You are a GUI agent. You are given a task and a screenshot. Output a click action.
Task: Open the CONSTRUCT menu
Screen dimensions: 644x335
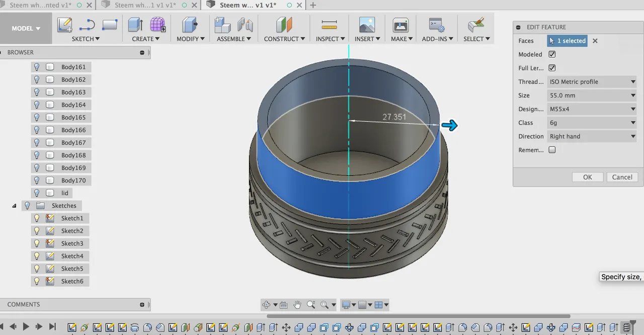click(x=284, y=39)
